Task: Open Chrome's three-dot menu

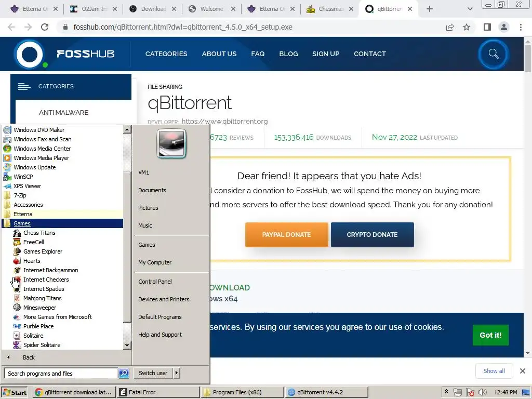Action: (x=521, y=27)
